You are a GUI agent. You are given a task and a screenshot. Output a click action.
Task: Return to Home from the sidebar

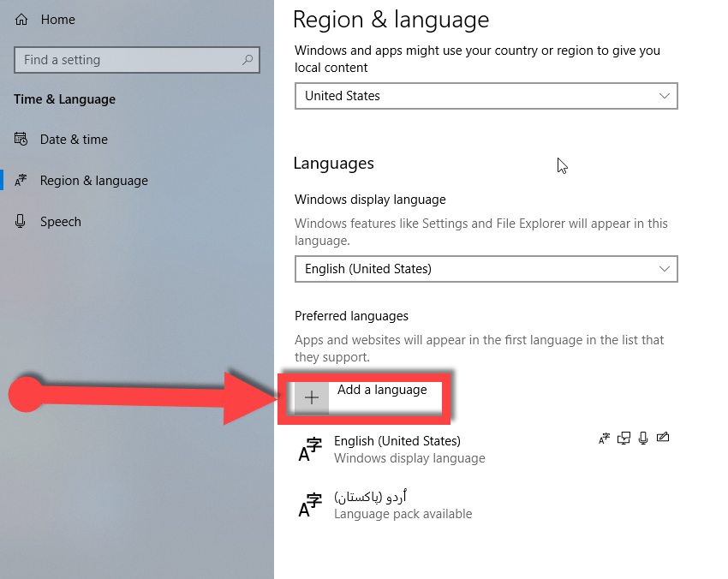tap(57, 19)
